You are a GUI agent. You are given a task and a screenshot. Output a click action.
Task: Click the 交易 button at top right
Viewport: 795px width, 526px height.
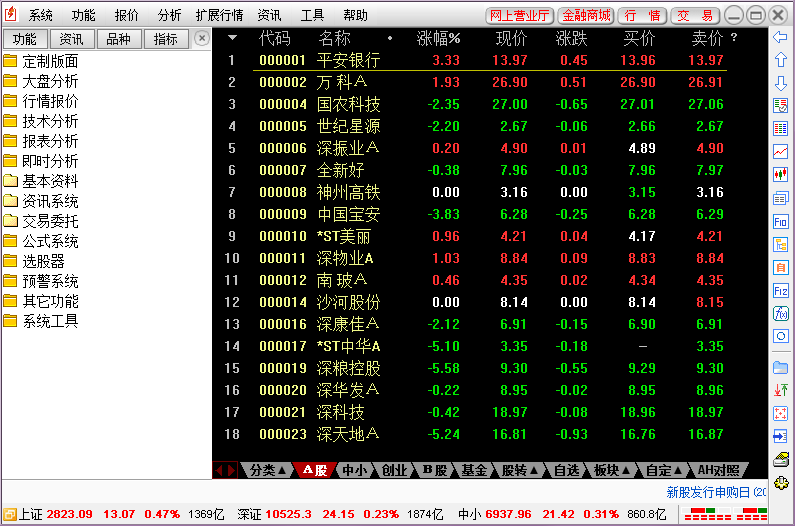click(x=696, y=16)
